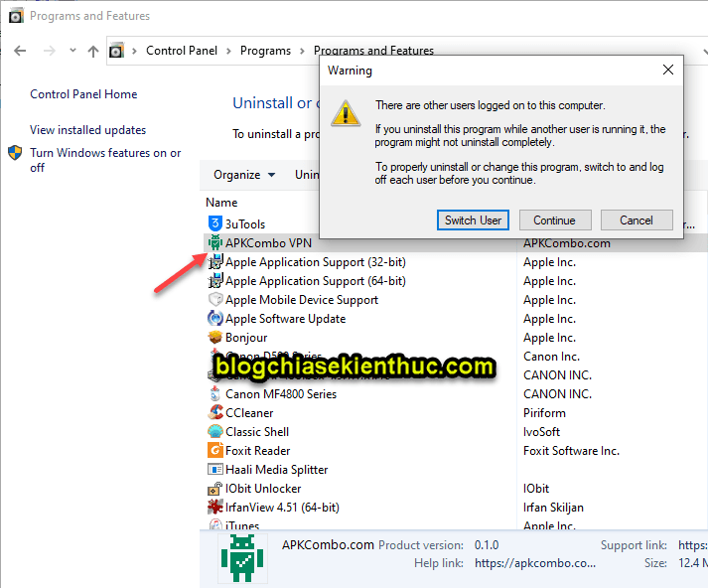Select Control Panel in breadcrumb
The height and width of the screenshot is (588, 708).
coord(182,50)
